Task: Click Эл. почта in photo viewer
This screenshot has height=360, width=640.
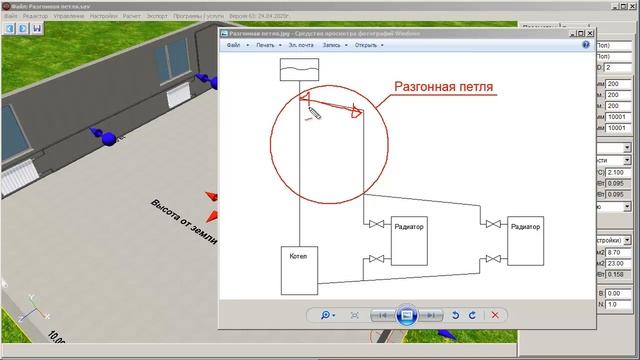Action: point(301,45)
